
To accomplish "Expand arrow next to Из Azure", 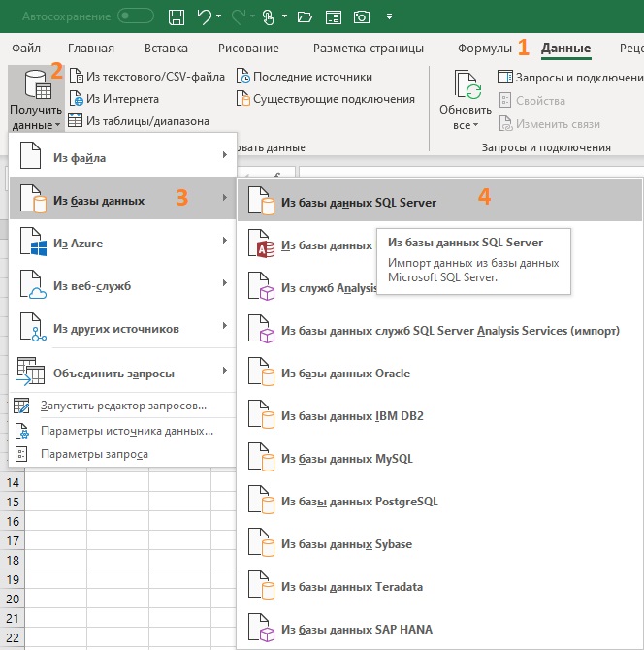I will 225,240.
